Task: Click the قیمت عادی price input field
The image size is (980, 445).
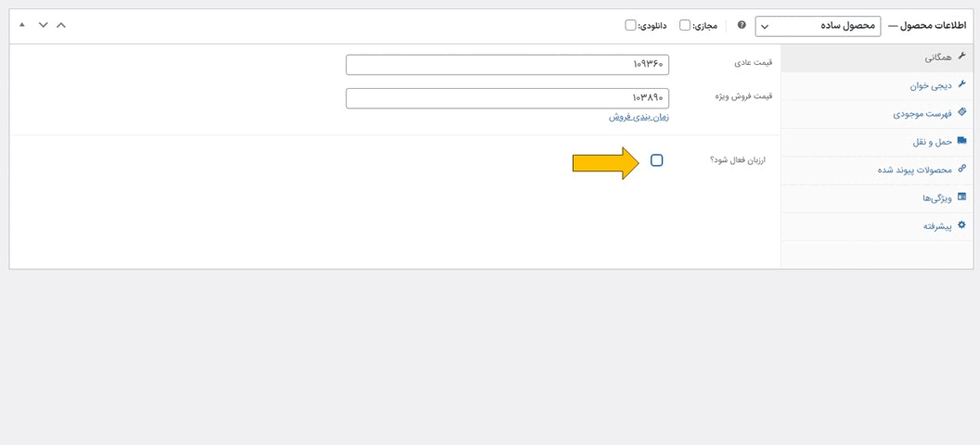Action: point(507,64)
